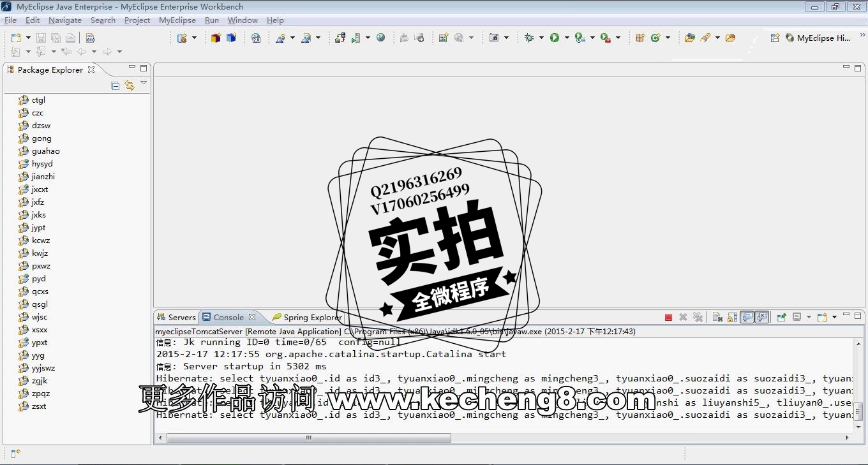The height and width of the screenshot is (465, 868).
Task: Click the first package cube toolbar icon
Action: 216,38
